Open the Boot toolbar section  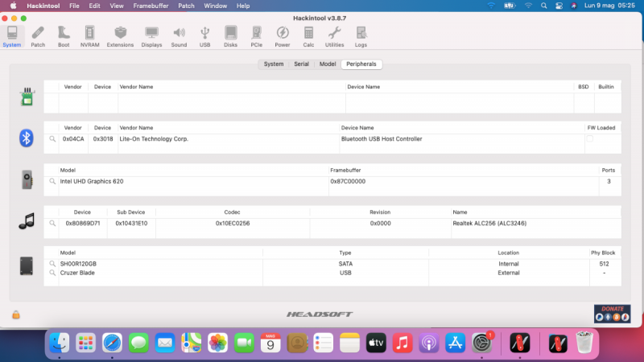(x=64, y=36)
